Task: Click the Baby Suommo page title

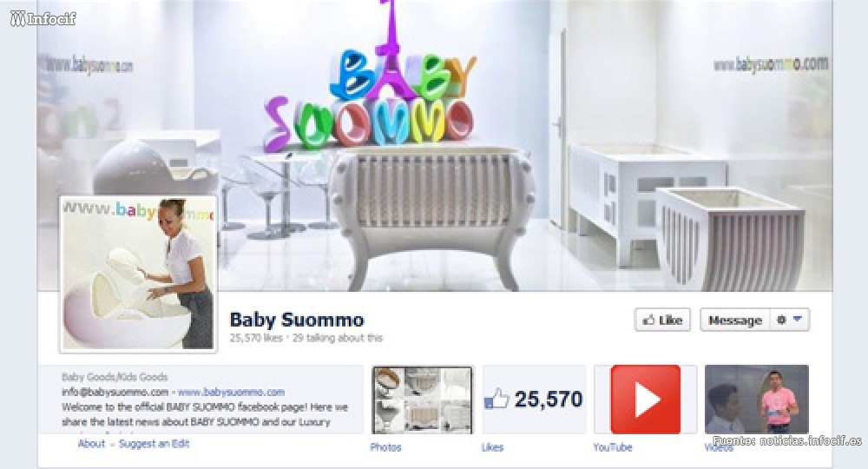Action: click(x=297, y=320)
